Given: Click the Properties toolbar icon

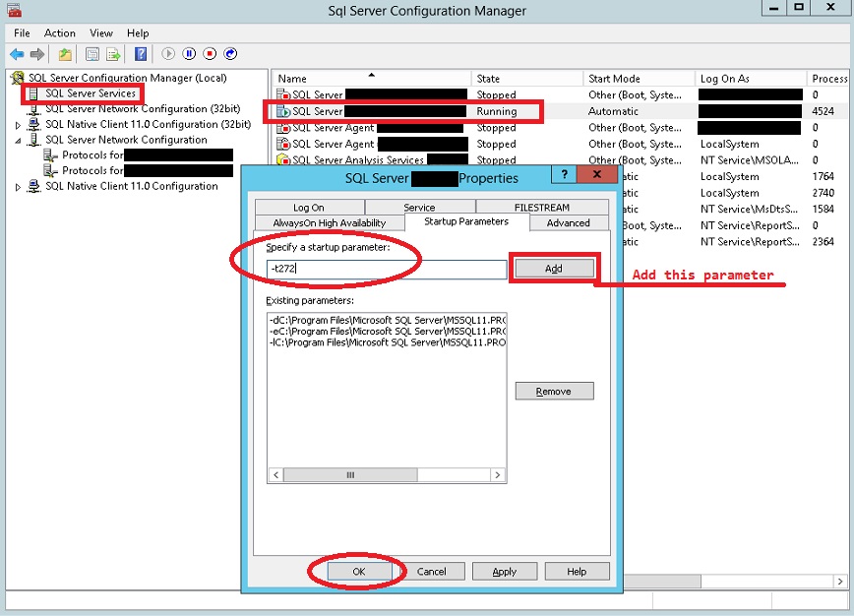Looking at the screenshot, I should click(92, 54).
